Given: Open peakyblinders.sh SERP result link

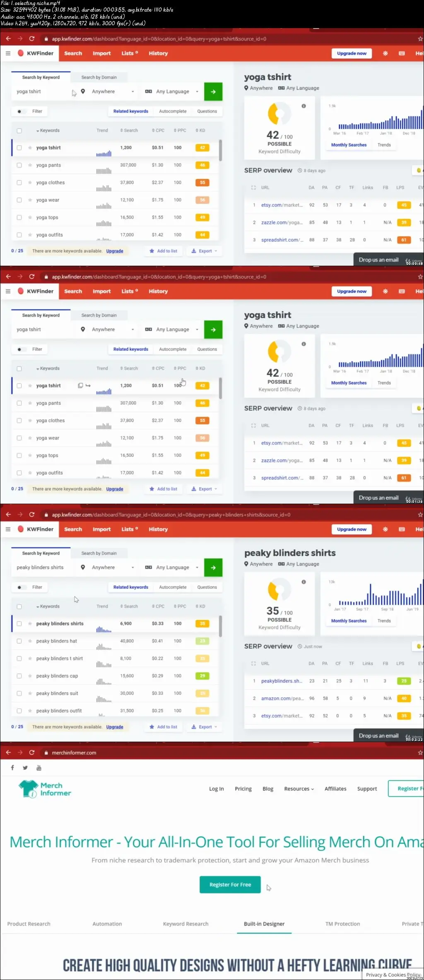Looking at the screenshot, I should click(x=282, y=681).
